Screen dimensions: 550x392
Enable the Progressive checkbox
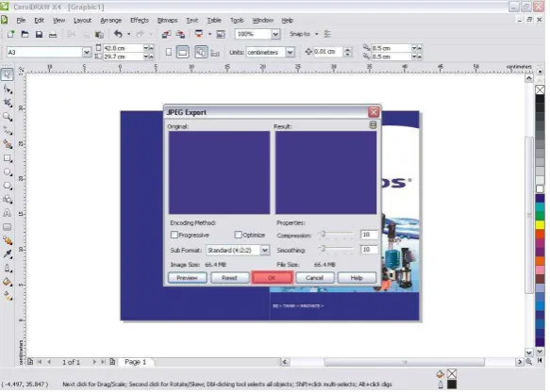pos(175,235)
